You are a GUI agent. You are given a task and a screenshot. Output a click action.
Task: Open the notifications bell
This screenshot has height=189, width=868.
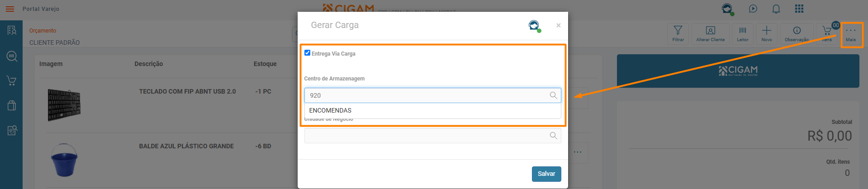coord(776,9)
